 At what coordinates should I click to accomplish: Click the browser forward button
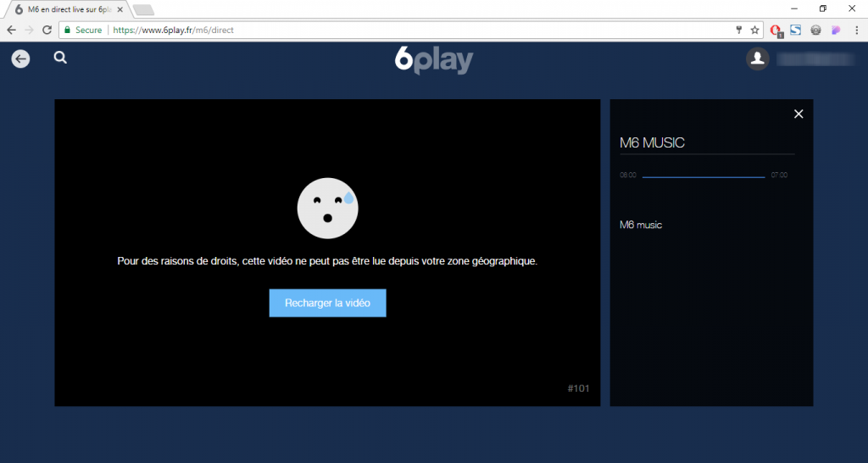pos(30,30)
